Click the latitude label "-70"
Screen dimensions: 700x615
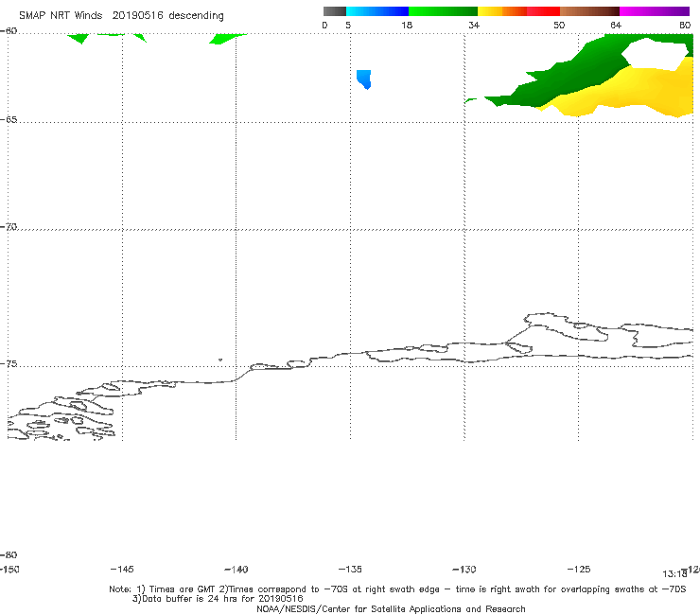click(9, 227)
